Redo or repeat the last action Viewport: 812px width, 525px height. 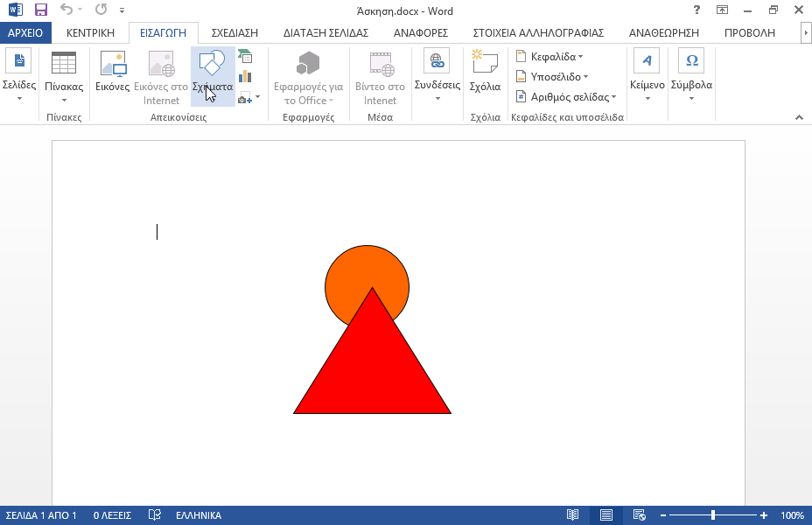[101, 10]
